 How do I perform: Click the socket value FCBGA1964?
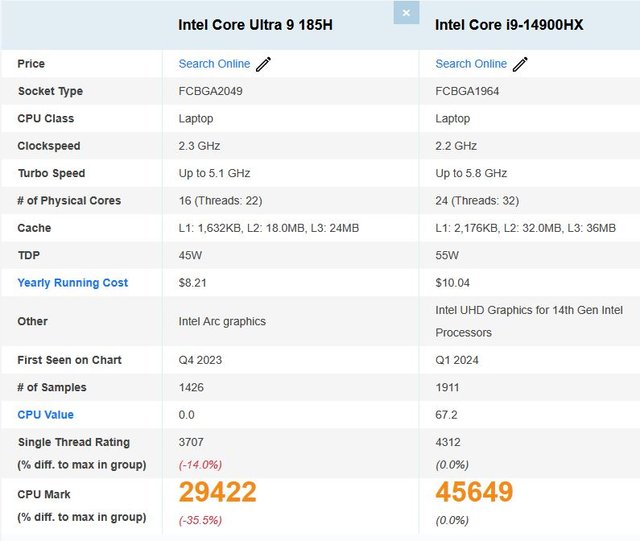point(467,91)
